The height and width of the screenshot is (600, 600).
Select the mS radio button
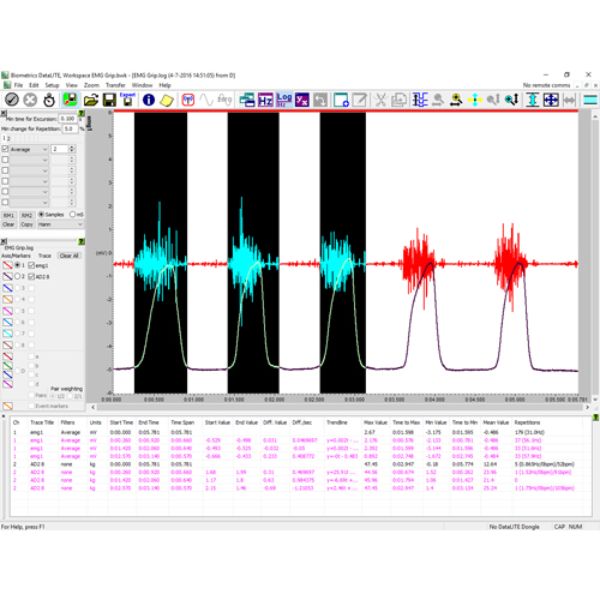click(72, 214)
